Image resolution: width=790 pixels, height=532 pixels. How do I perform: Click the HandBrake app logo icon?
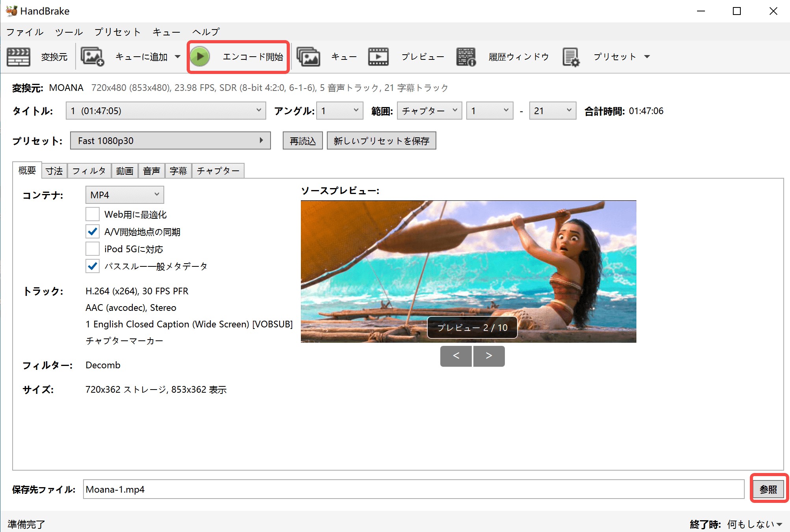click(11, 11)
